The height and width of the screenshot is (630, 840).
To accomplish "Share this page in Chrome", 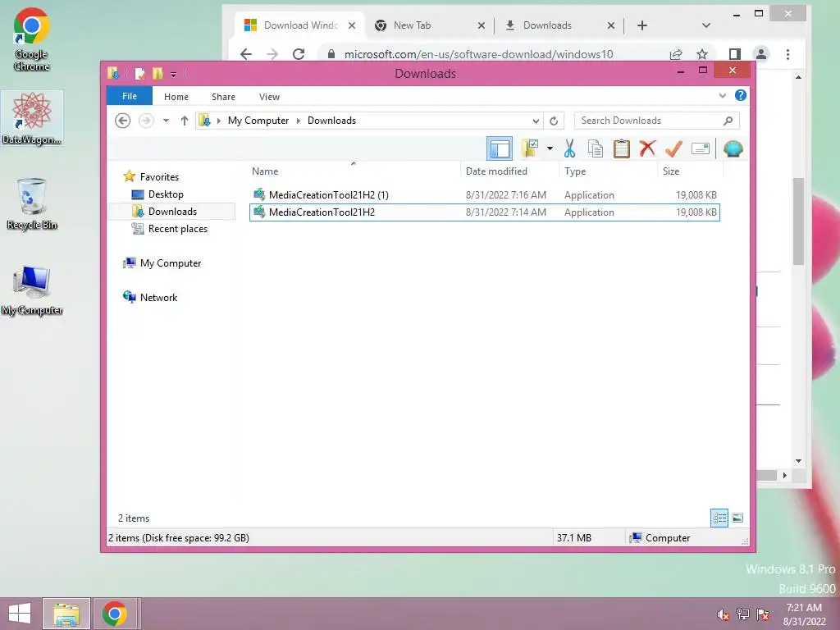I will click(x=676, y=54).
